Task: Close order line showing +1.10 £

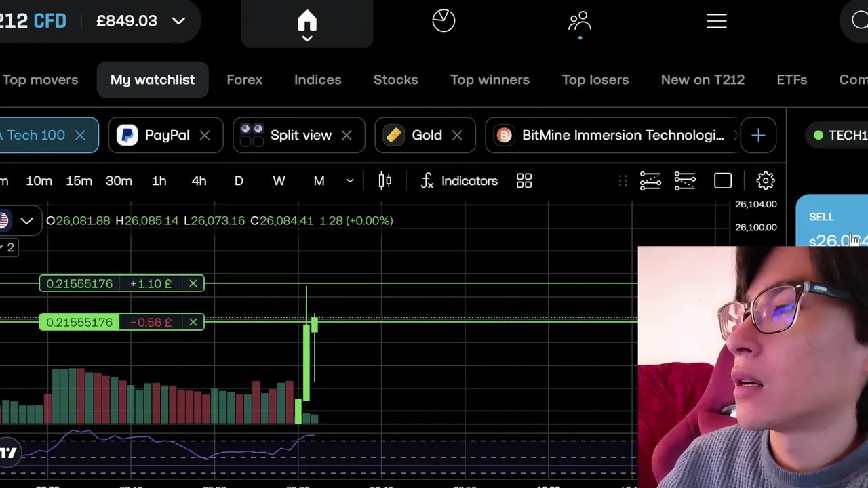Action: tap(193, 283)
